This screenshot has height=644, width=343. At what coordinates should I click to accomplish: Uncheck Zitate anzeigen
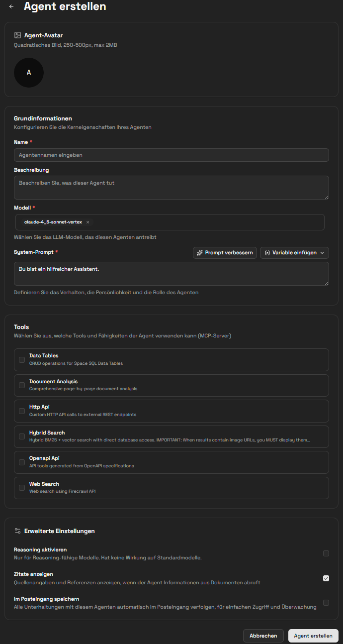[x=326, y=578]
